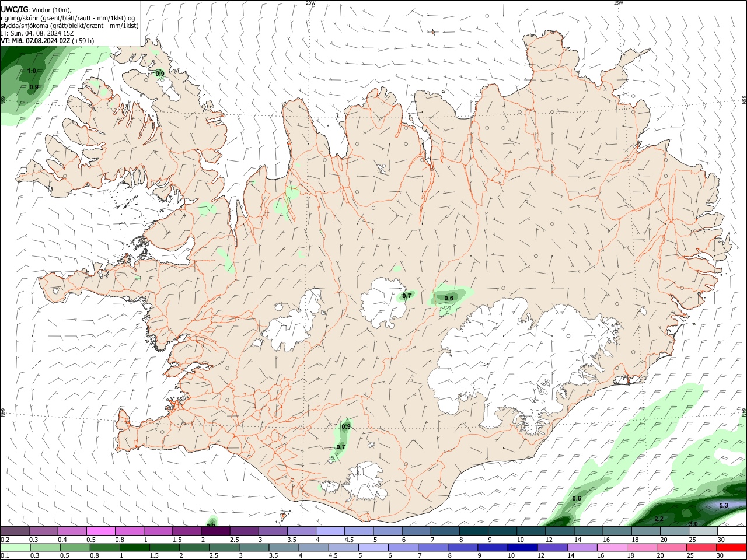
Task: Click the '0.7' value beneath the southern '0.9' label
Action: [341, 447]
